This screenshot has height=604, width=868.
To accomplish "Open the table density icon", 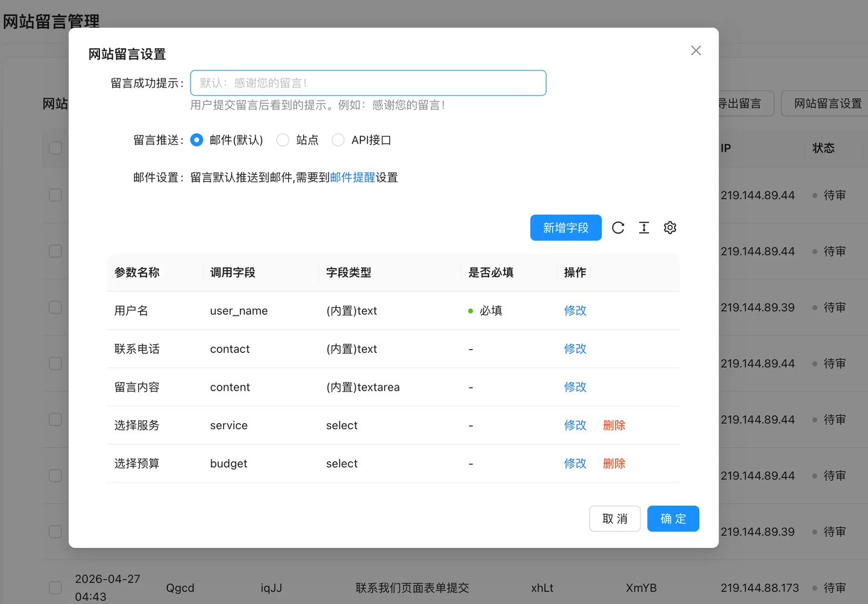I will click(x=644, y=228).
